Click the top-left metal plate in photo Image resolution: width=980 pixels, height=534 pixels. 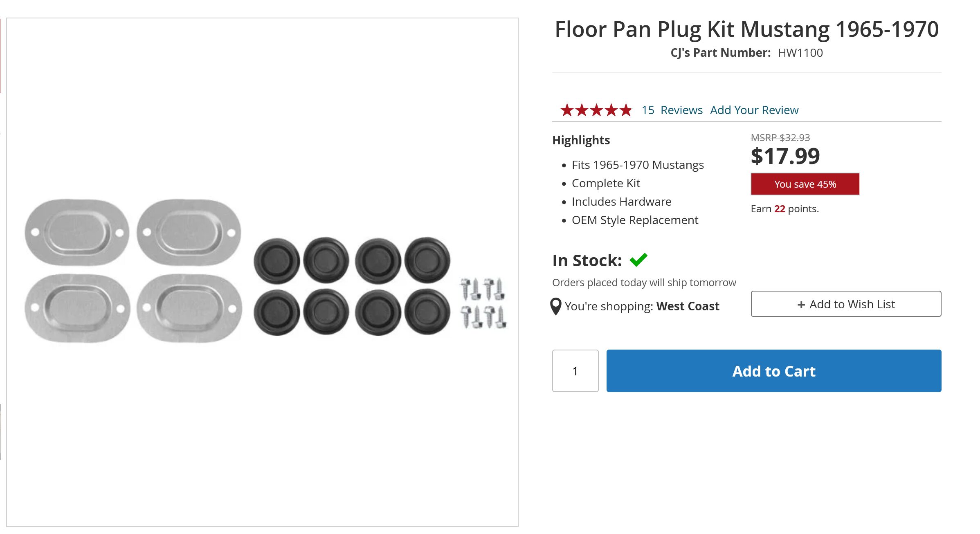point(77,232)
